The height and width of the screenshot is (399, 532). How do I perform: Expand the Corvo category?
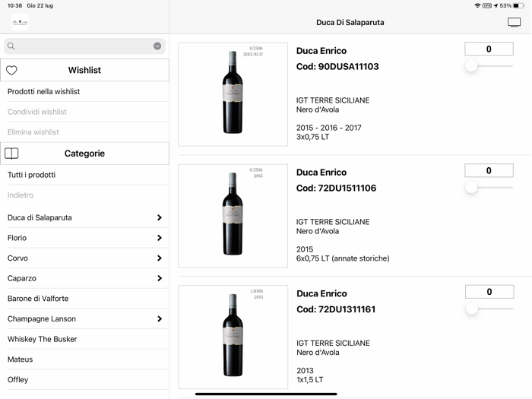tap(159, 258)
